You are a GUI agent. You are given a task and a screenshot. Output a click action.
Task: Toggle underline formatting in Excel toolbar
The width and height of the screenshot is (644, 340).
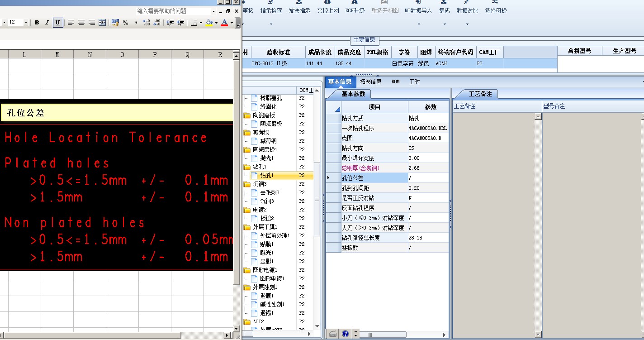pos(57,23)
